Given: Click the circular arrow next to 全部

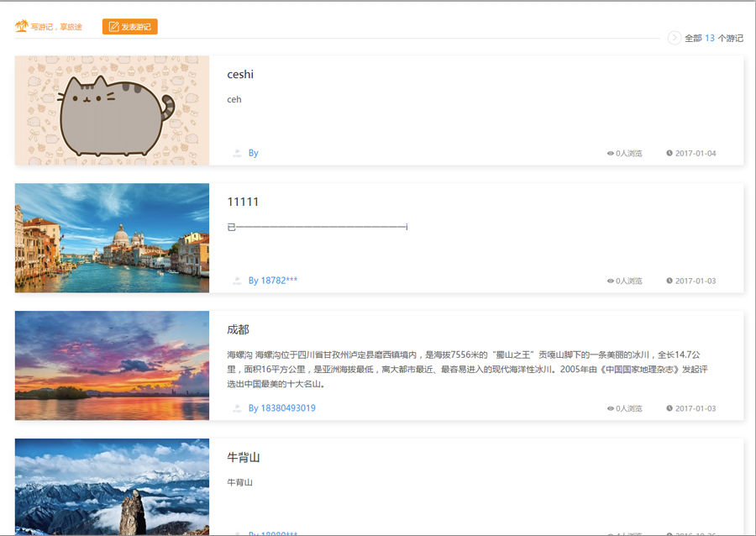Looking at the screenshot, I should 674,38.
